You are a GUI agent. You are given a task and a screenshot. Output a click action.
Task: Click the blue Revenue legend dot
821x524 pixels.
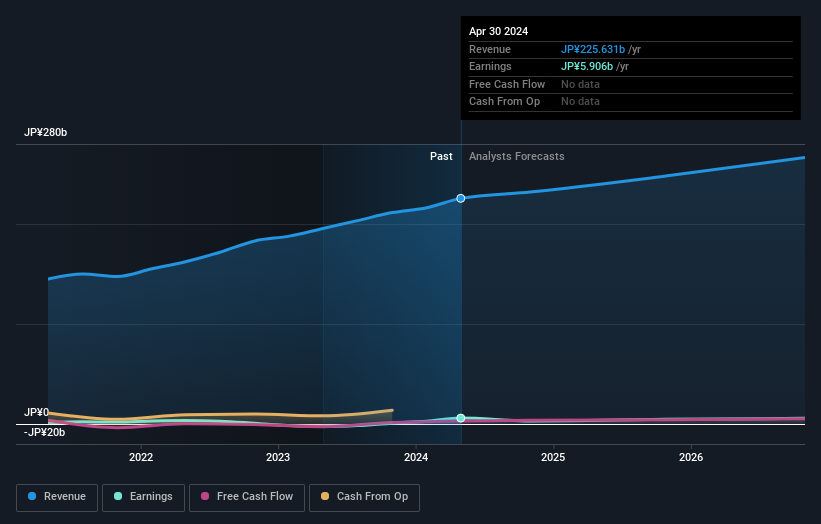pyautogui.click(x=32, y=496)
